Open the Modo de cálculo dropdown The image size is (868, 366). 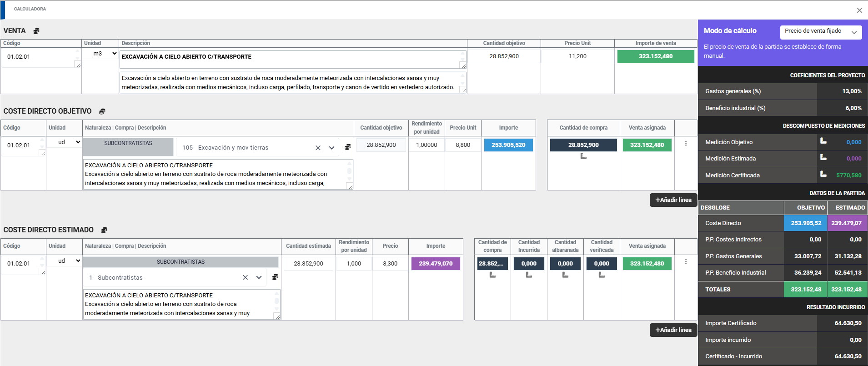821,32
